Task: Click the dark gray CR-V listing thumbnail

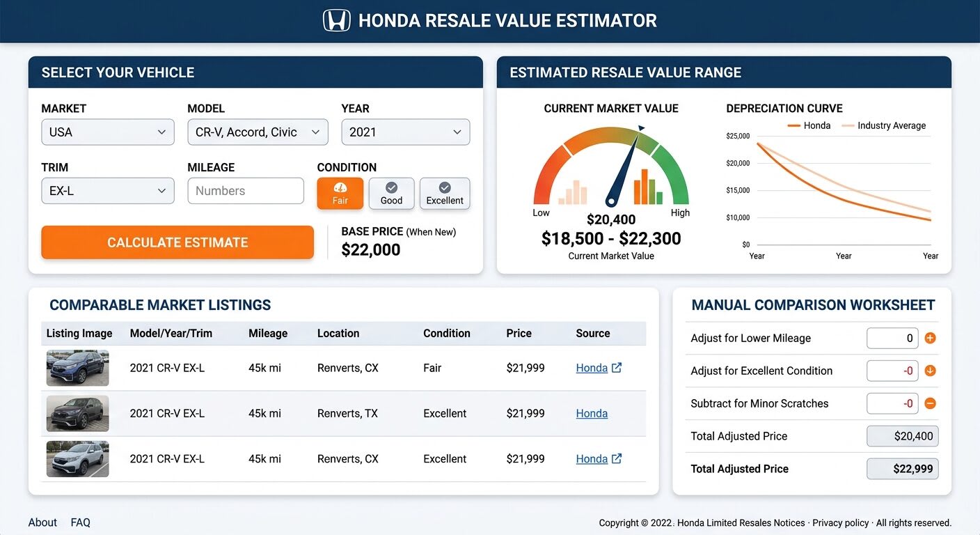Action: pyautogui.click(x=77, y=413)
